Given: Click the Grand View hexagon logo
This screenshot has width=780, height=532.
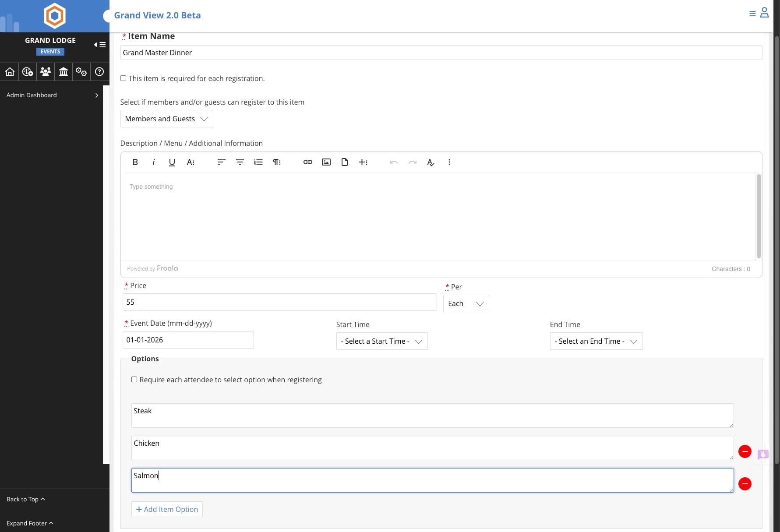Looking at the screenshot, I should point(55,16).
